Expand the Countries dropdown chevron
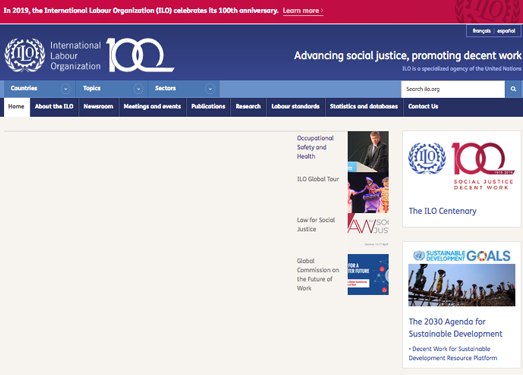The image size is (523, 375). (x=66, y=89)
